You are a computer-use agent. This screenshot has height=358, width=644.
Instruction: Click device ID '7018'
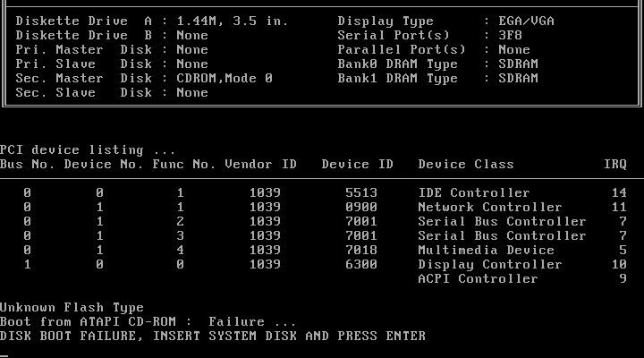(361, 251)
